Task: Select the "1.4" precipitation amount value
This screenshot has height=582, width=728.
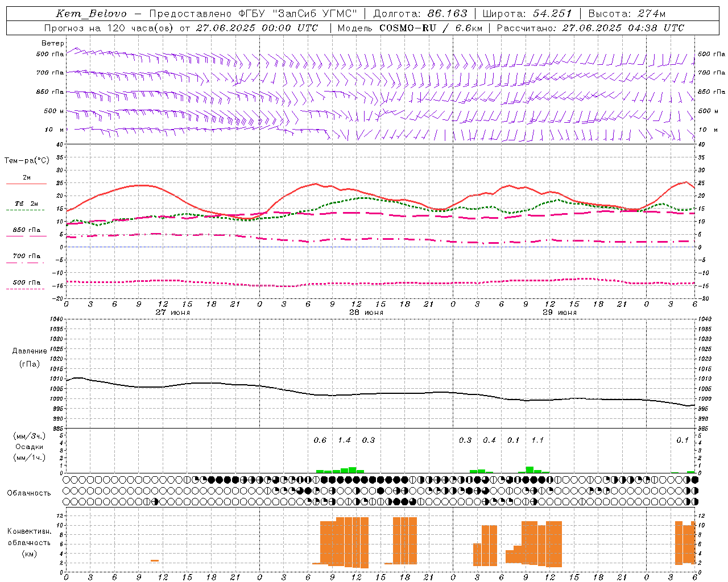Action: [x=344, y=440]
